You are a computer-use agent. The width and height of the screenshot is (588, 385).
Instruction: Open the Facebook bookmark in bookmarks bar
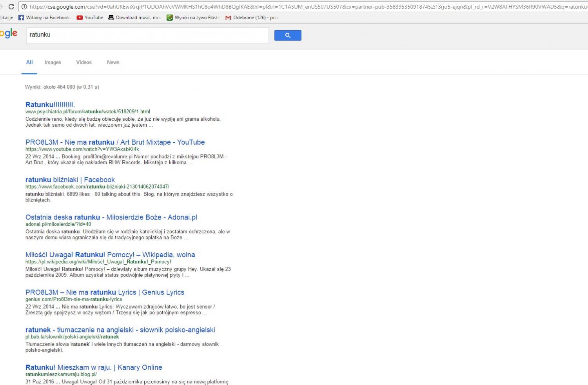(x=44, y=18)
